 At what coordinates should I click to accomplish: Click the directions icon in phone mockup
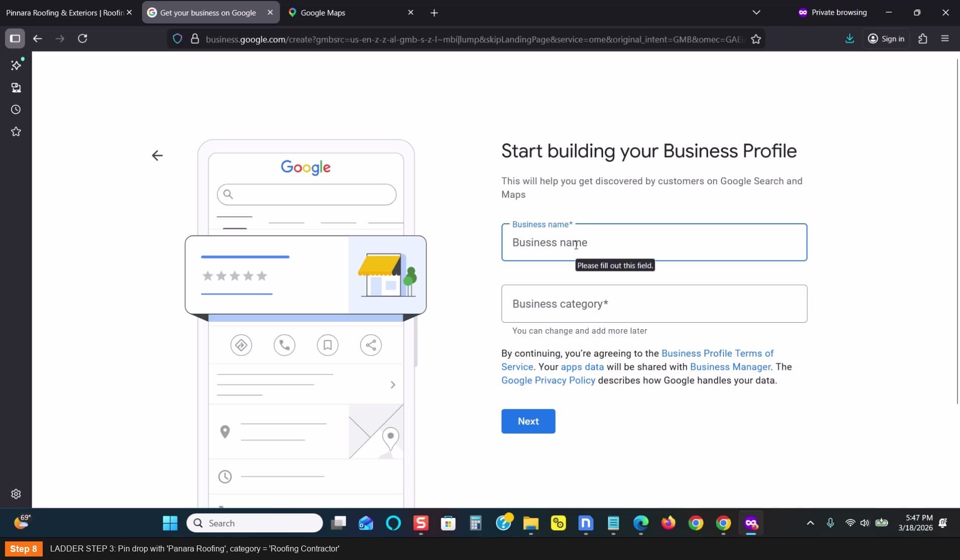tap(241, 345)
